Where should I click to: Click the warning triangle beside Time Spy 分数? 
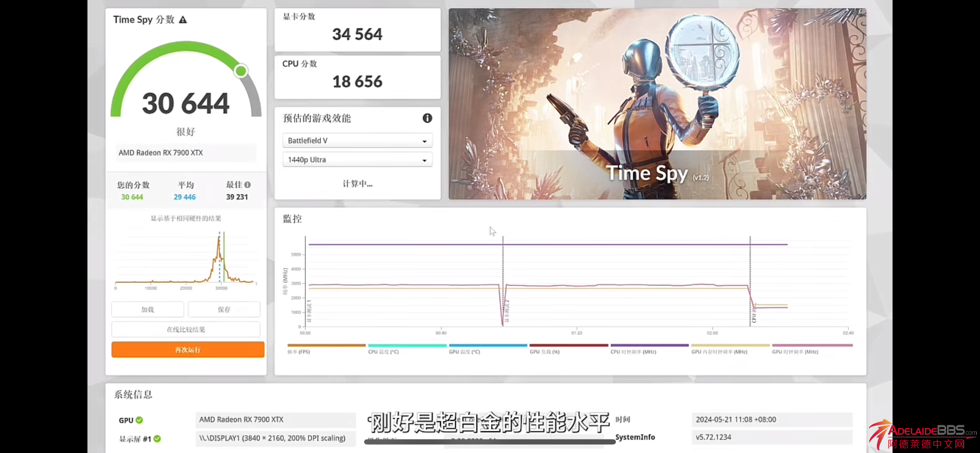tap(183, 20)
